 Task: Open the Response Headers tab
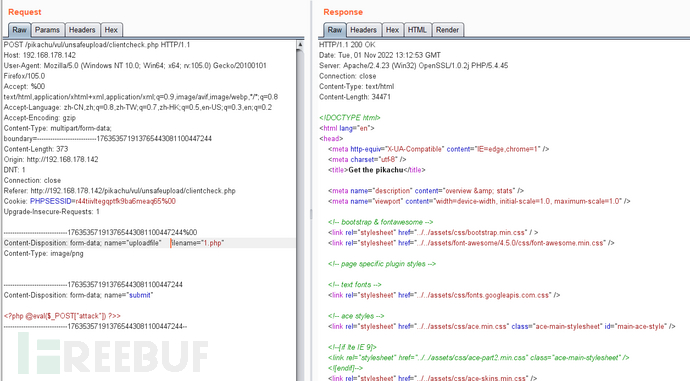click(363, 30)
